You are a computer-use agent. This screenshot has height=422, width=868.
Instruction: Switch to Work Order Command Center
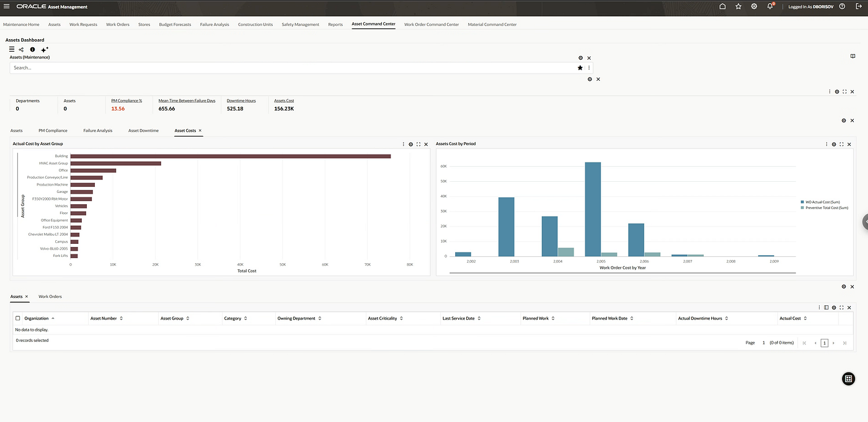(432, 25)
